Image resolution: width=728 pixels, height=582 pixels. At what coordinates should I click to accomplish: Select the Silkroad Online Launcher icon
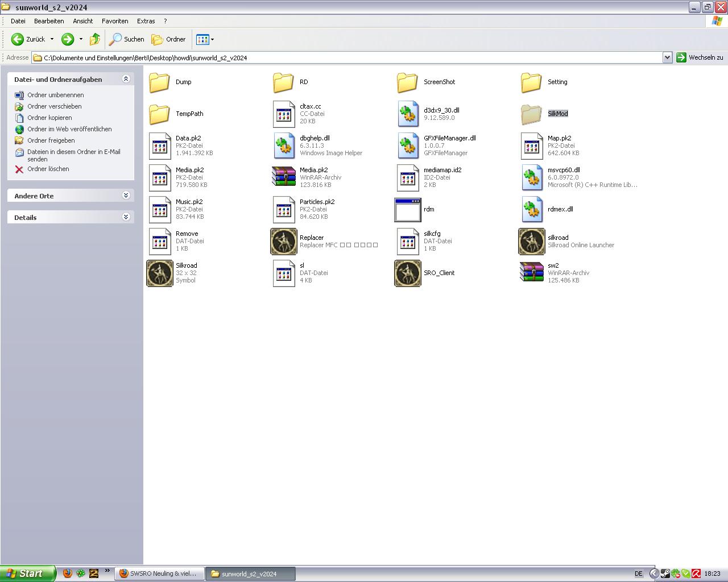[x=532, y=242]
